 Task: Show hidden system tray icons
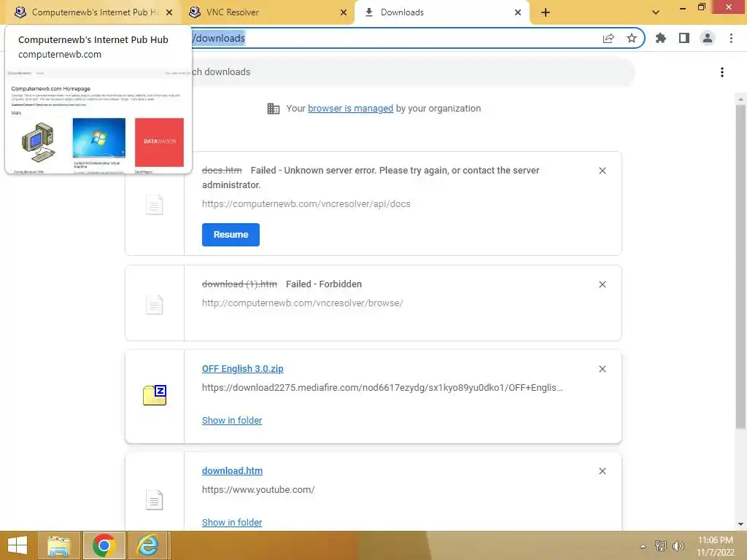point(643,546)
